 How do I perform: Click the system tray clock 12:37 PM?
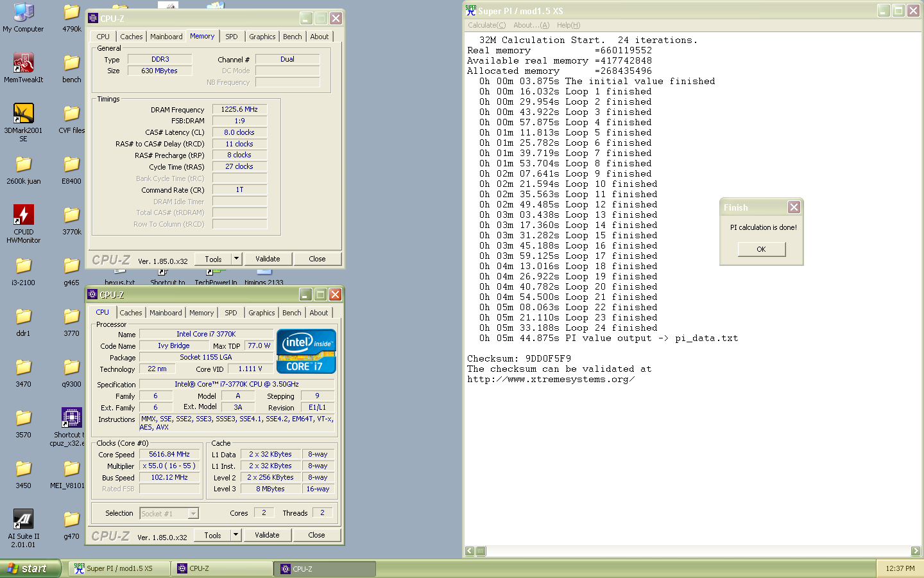(x=900, y=568)
